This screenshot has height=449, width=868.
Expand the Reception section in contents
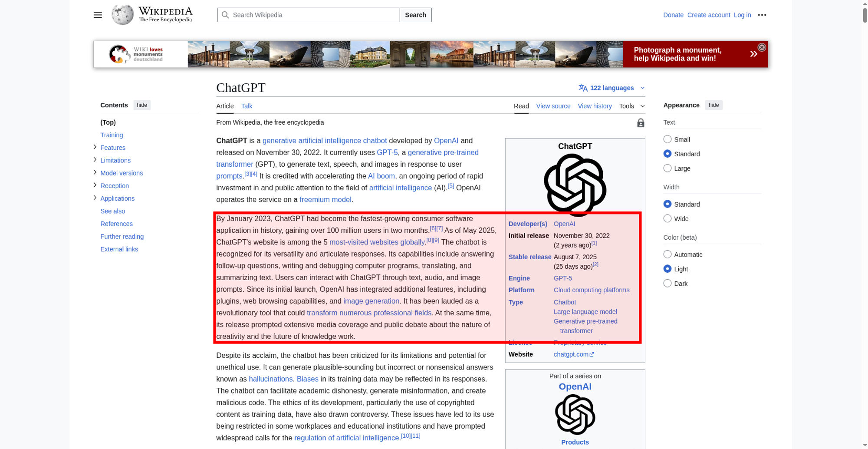[95, 185]
